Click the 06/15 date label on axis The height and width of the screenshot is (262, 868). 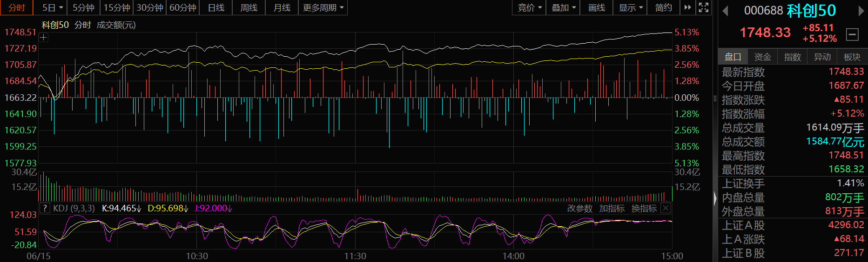click(x=39, y=256)
